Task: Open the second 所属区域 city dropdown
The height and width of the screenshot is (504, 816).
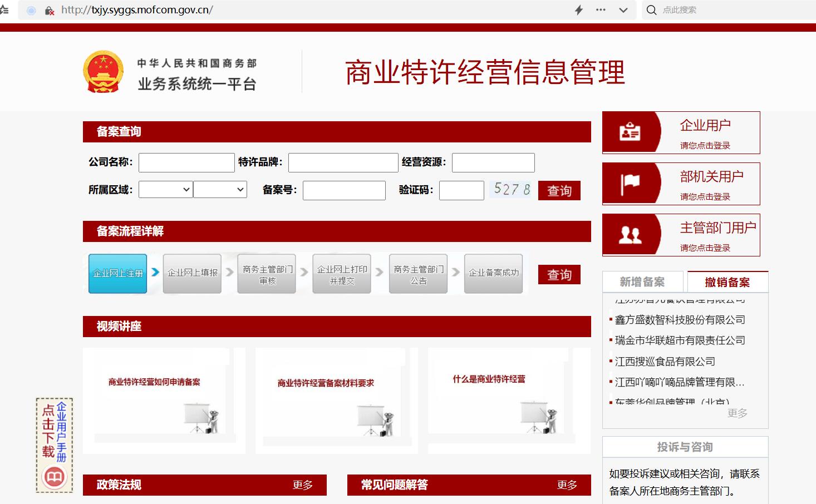Action: click(220, 190)
